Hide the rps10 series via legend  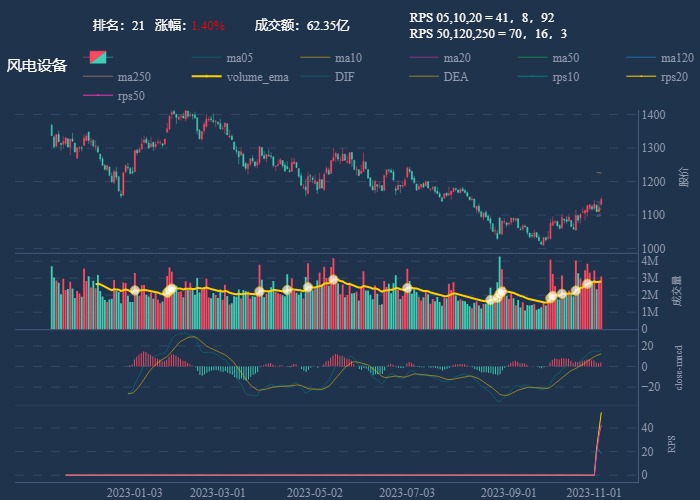coord(548,77)
